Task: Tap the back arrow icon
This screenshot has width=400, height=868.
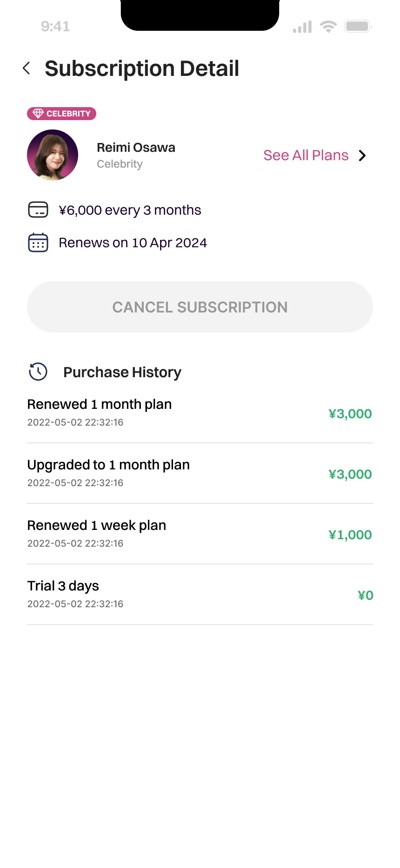Action: point(27,68)
